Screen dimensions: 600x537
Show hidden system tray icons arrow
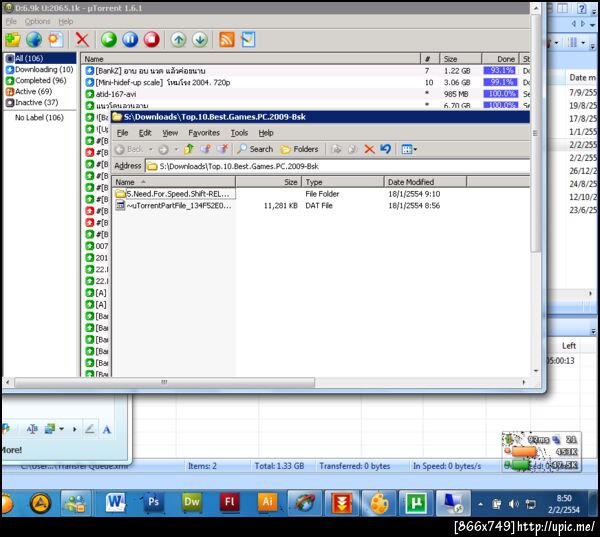point(480,504)
